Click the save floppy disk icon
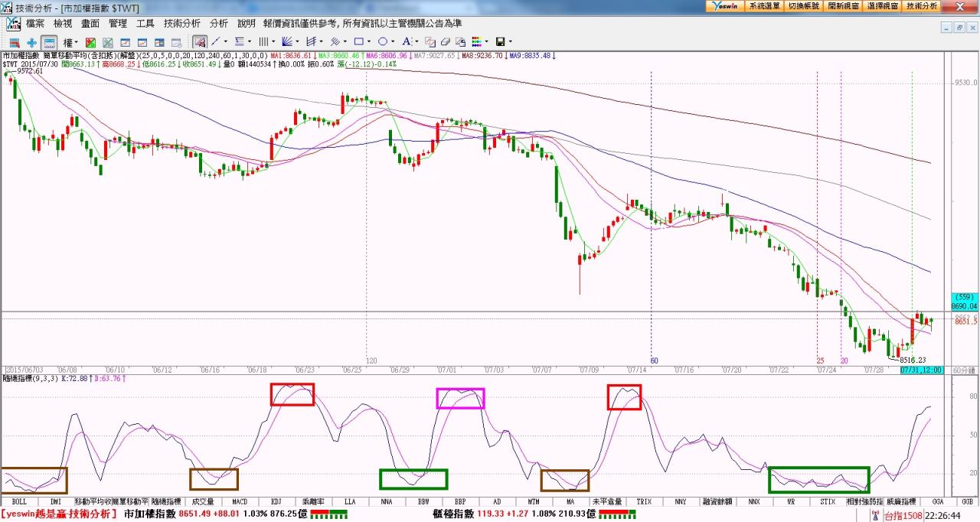Screen dimensions: 980x522 click(x=500, y=41)
